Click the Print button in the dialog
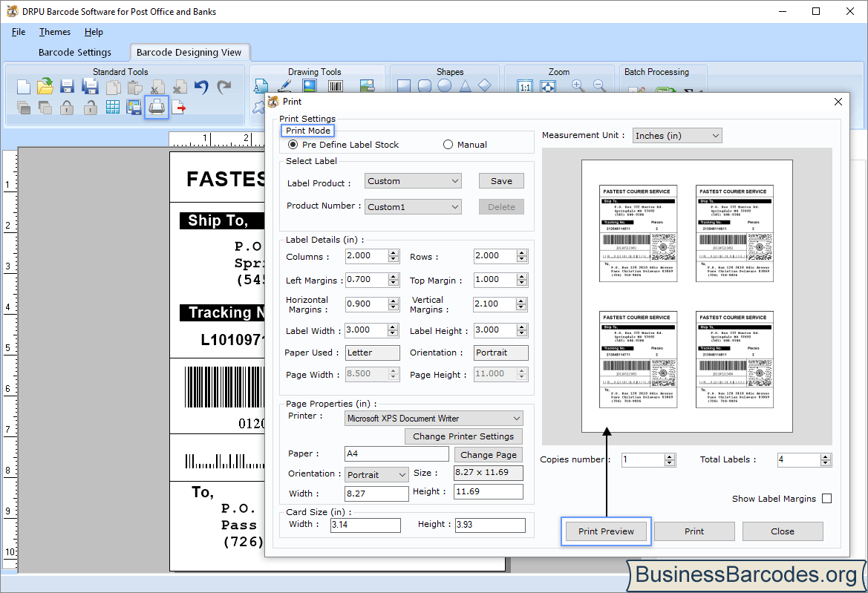The image size is (868, 593). (694, 531)
